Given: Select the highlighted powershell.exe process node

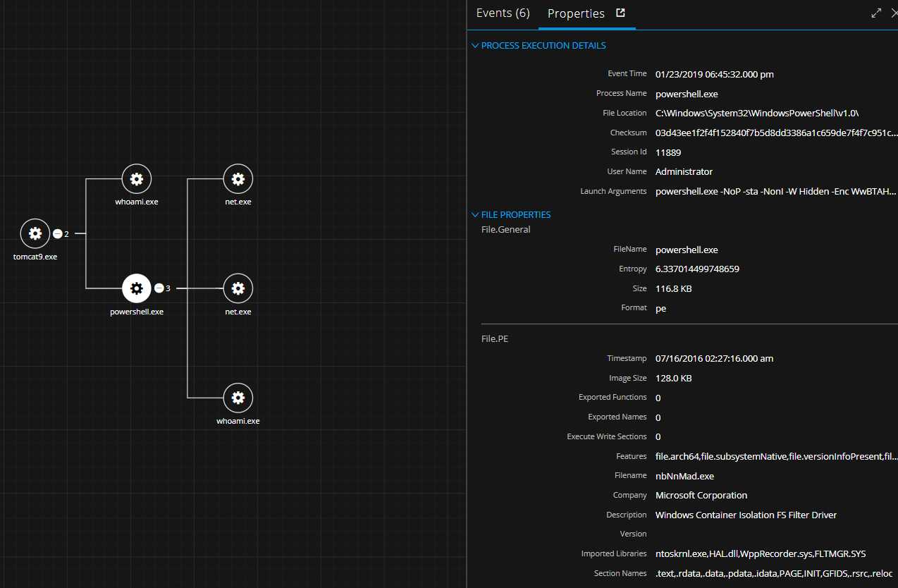Looking at the screenshot, I should (137, 288).
